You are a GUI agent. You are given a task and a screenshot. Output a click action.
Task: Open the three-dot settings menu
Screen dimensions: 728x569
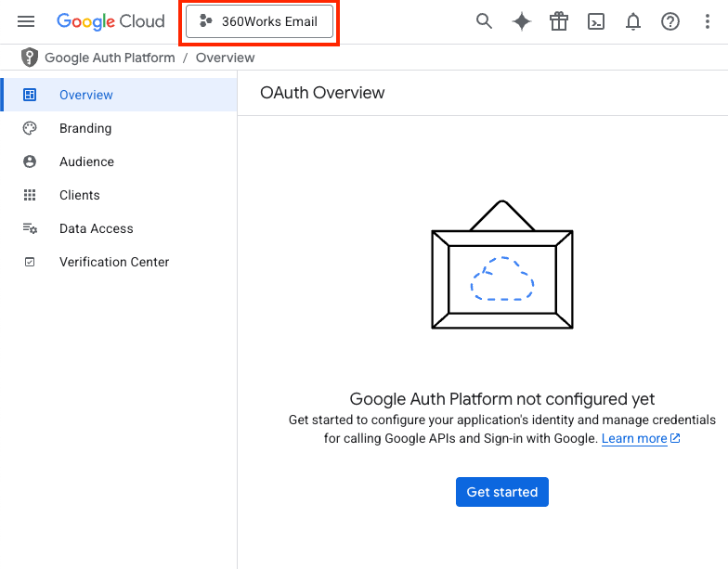708,21
